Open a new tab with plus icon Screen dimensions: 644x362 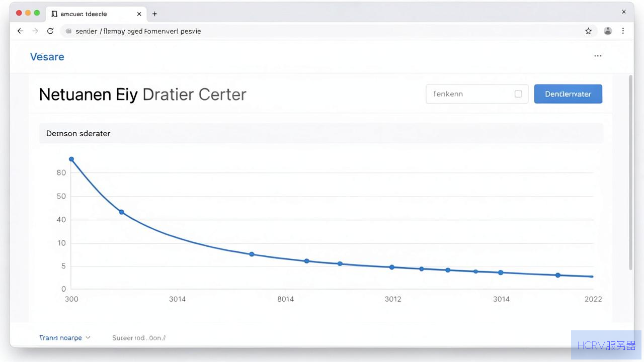154,14
